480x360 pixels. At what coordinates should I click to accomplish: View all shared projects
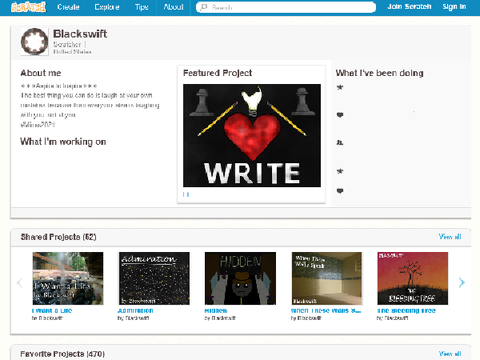[450, 237]
